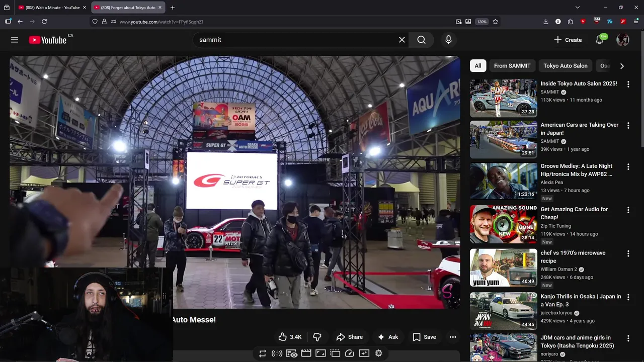Click the sparkle filters icon in extension toolbar
Screen dimensions: 644x362
364,353
